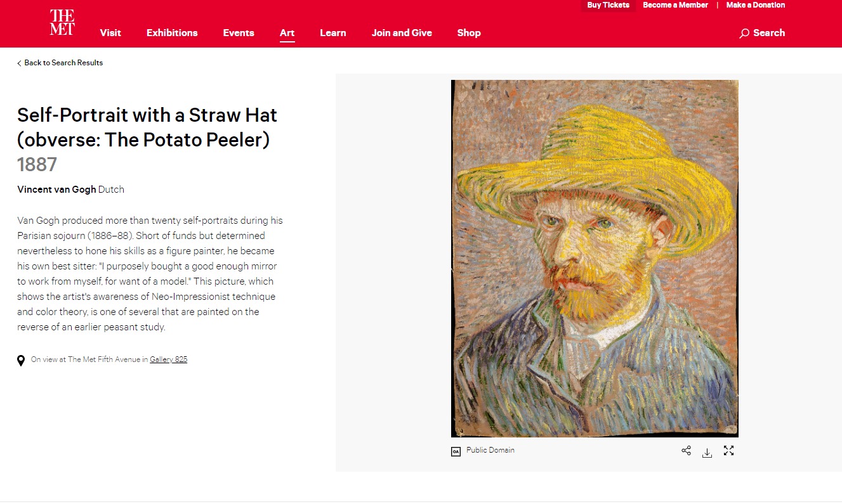Go Back to Search Results
842x504 pixels.
(60, 63)
